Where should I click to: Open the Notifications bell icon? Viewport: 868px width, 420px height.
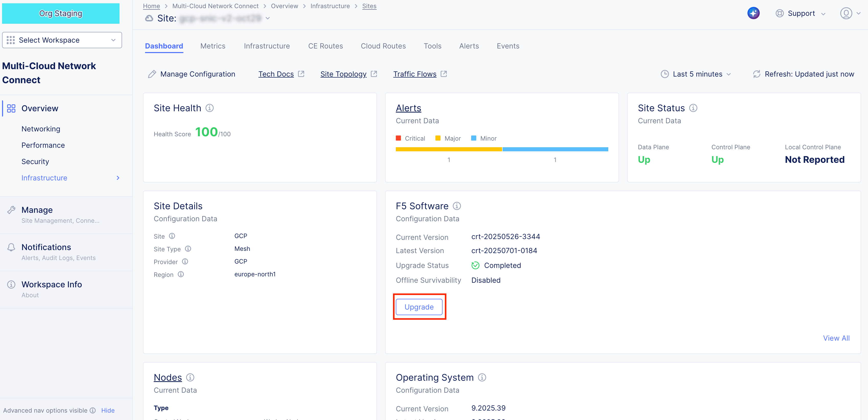11,247
